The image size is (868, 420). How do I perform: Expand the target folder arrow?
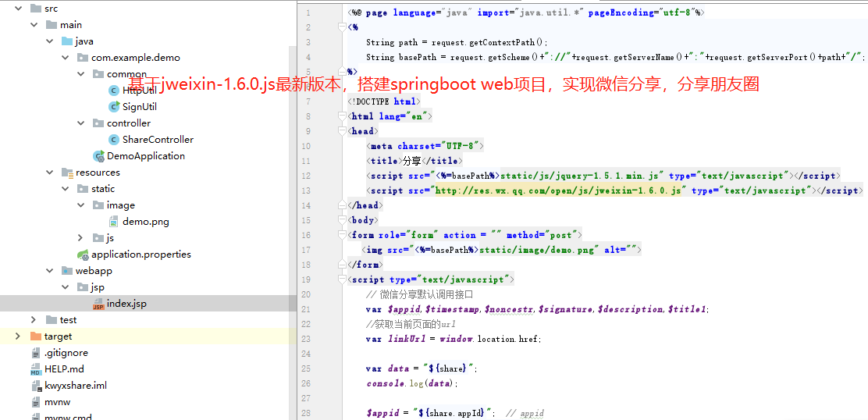pos(19,336)
